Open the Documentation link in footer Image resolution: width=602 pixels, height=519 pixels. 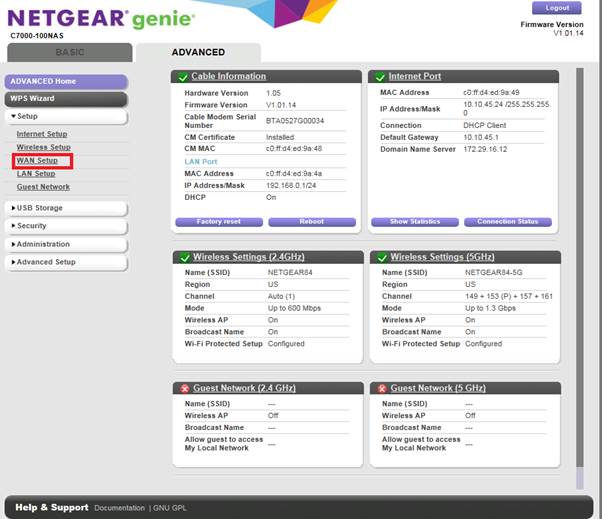(x=119, y=508)
